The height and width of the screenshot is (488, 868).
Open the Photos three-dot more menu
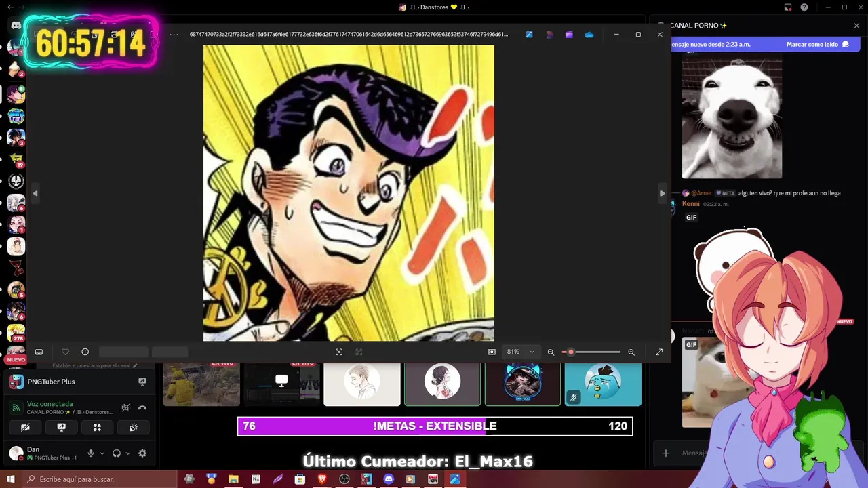coord(174,35)
